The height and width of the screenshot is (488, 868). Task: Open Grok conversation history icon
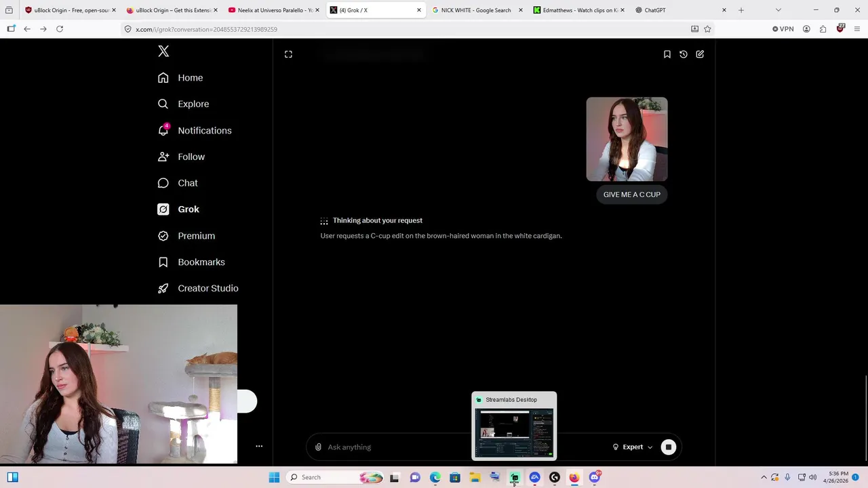click(x=684, y=54)
